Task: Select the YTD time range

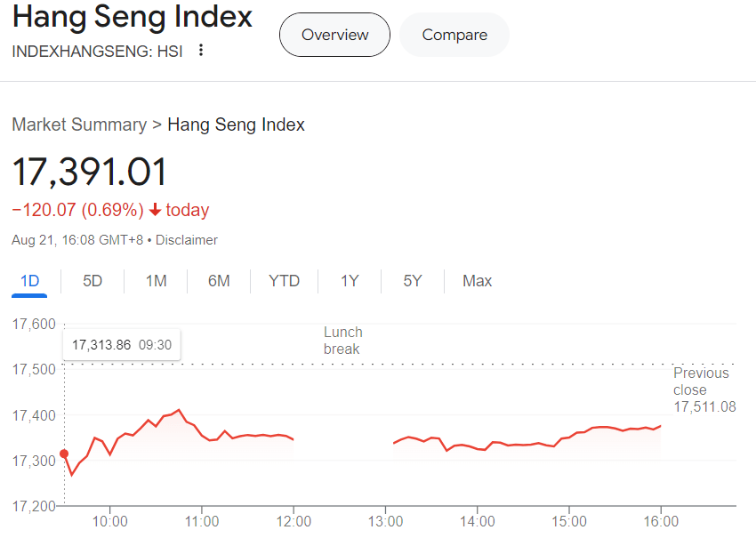Action: tap(284, 280)
